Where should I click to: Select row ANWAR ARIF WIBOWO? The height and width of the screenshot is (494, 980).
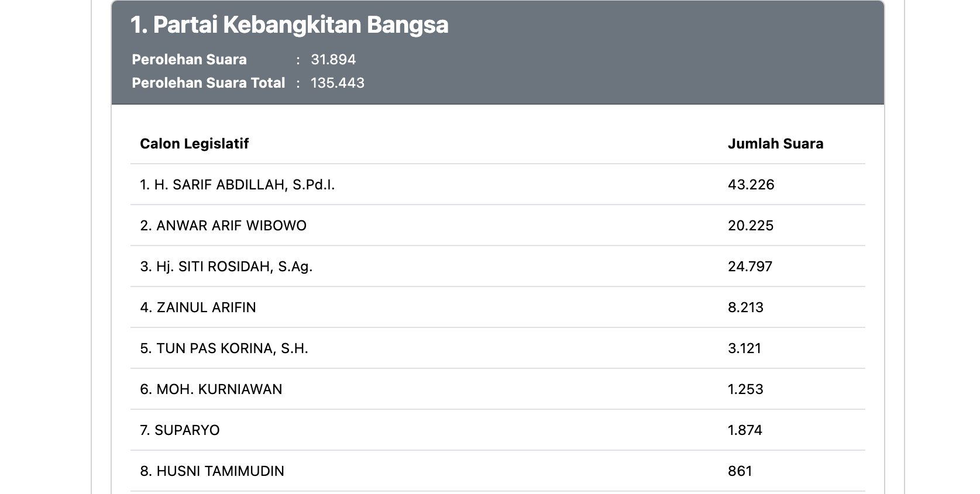[x=497, y=226]
